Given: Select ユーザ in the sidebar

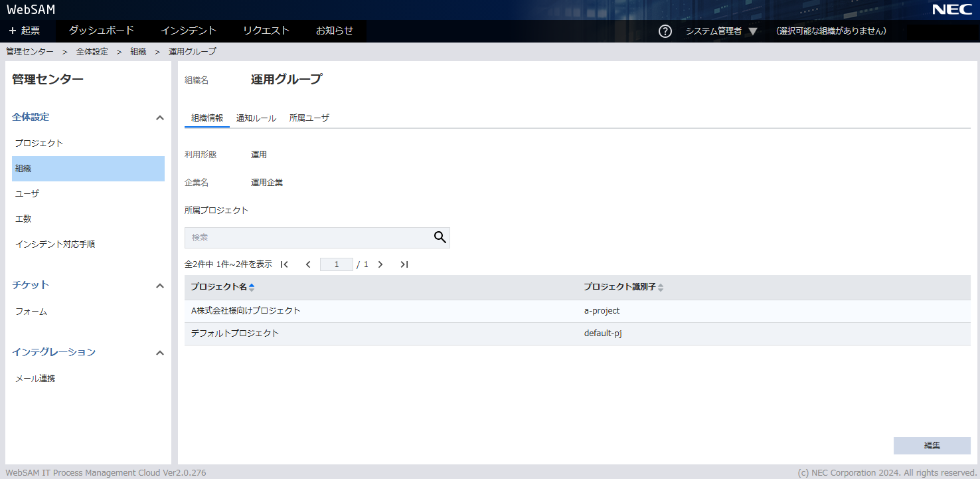Looking at the screenshot, I should coord(88,194).
